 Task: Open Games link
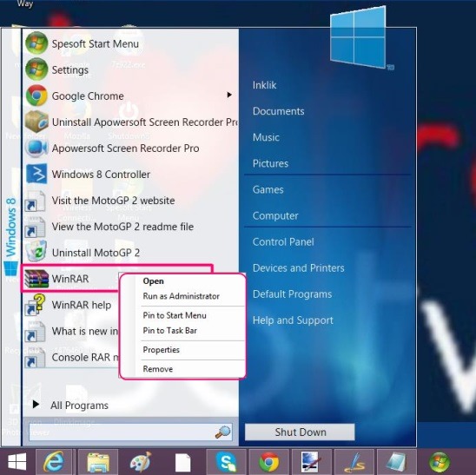click(268, 189)
